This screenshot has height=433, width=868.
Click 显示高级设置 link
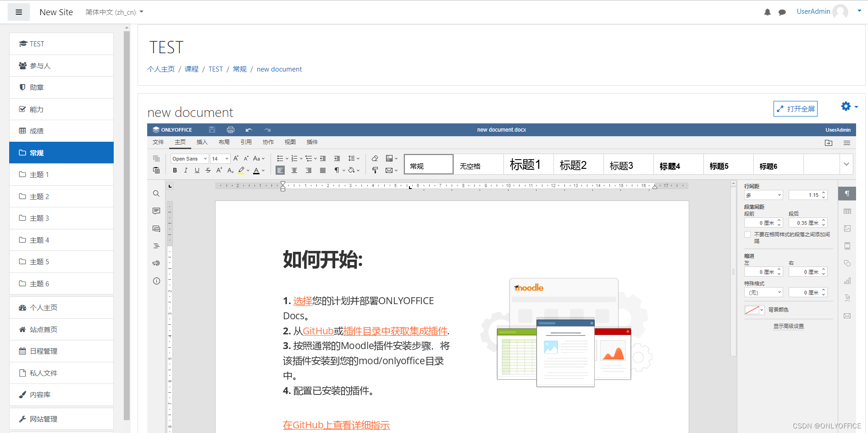[789, 326]
